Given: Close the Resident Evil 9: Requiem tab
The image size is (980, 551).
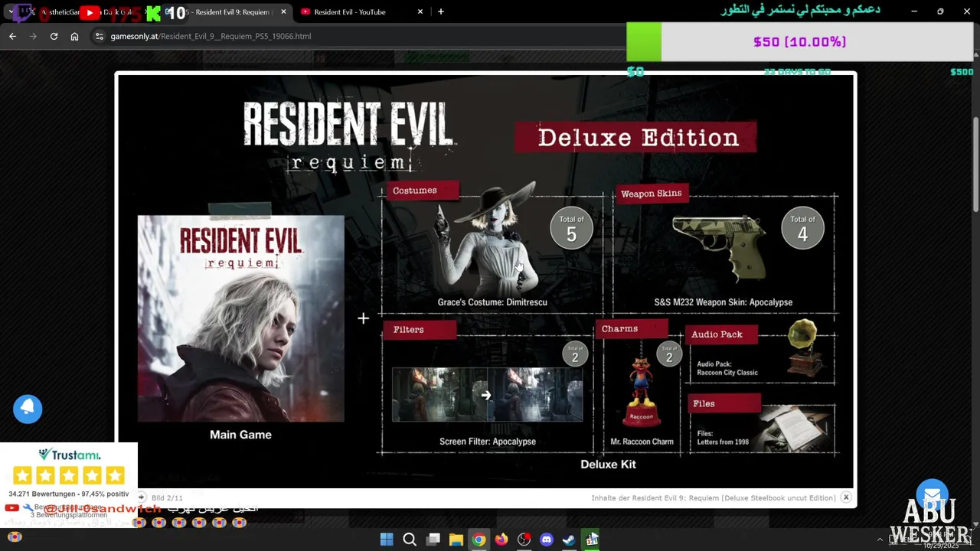Looking at the screenshot, I should click(x=283, y=12).
